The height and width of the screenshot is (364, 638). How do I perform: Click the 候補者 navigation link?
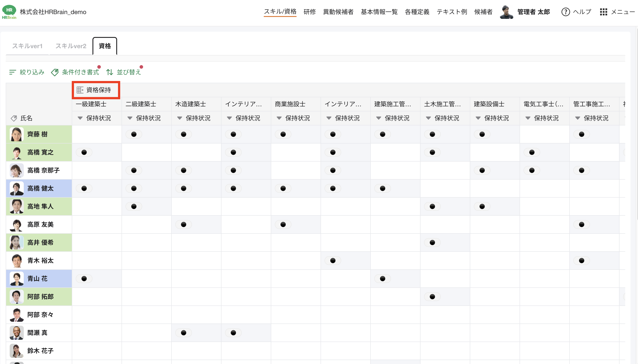tap(483, 12)
